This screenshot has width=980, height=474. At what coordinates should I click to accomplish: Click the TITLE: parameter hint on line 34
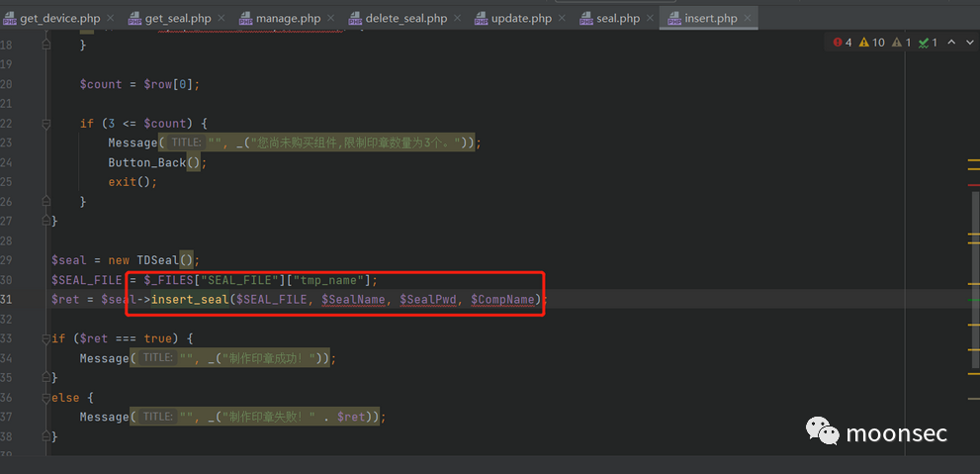point(157,357)
